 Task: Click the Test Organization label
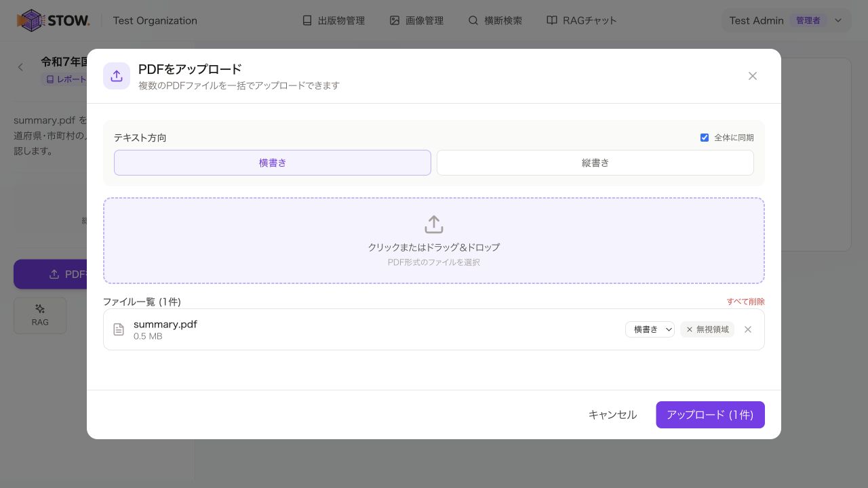tap(155, 20)
